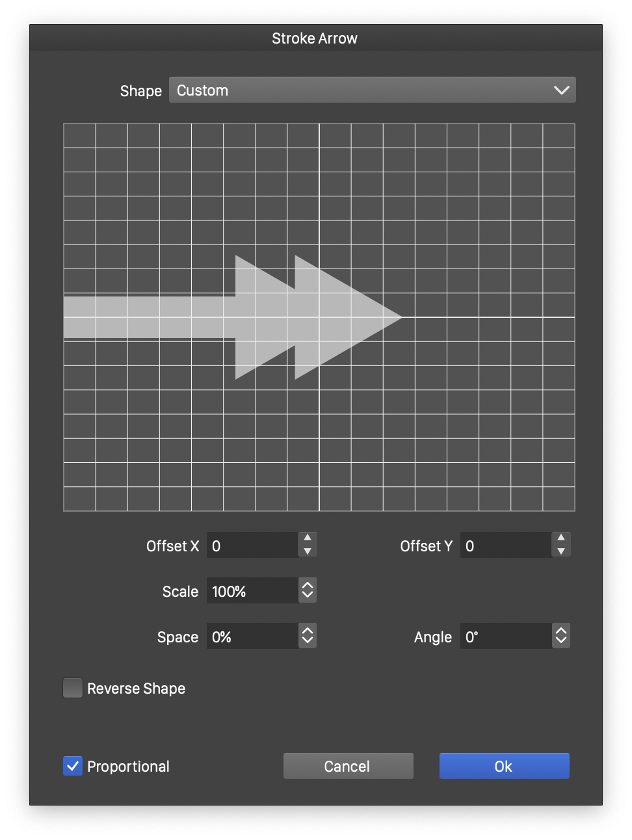Confirm with the Ok button
This screenshot has height=840, width=632.
tap(504, 766)
